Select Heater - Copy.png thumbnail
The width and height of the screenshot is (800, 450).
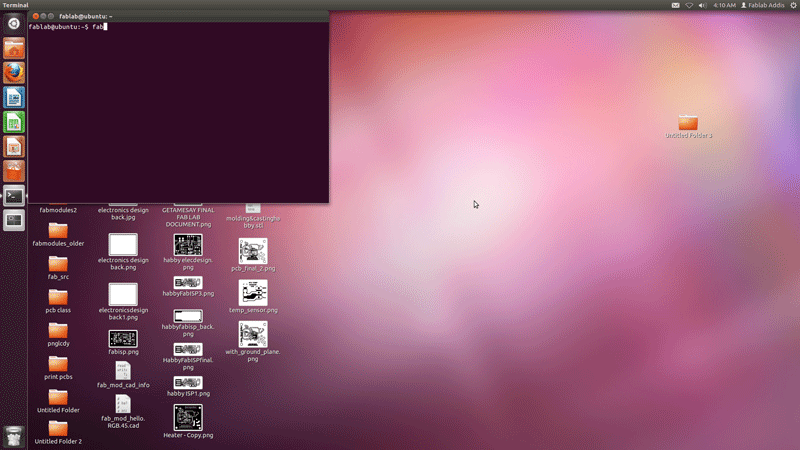(x=188, y=417)
